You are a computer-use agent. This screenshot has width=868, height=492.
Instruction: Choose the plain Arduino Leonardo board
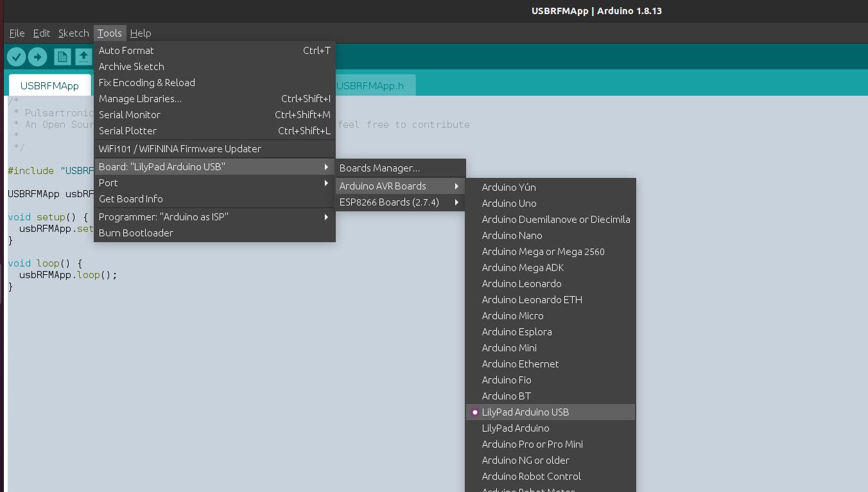pyautogui.click(x=551, y=284)
